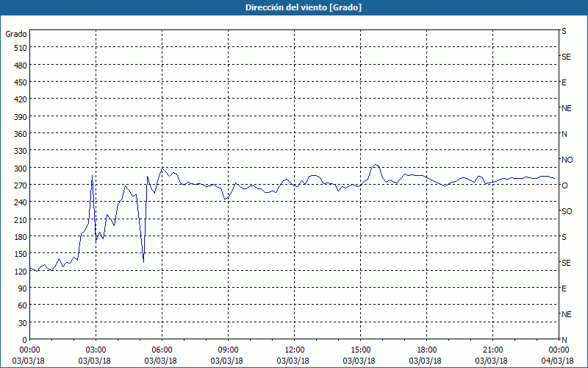This screenshot has width=588, height=368.
Task: Choose the 18:00 time axis label
Action: (x=427, y=350)
